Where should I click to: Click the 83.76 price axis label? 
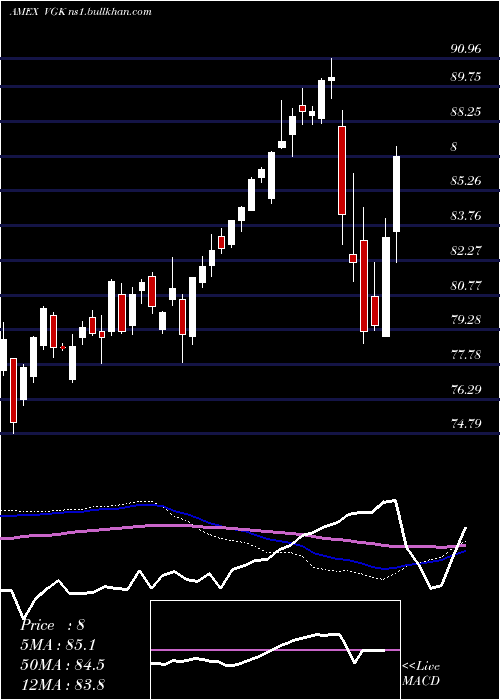[x=466, y=216]
